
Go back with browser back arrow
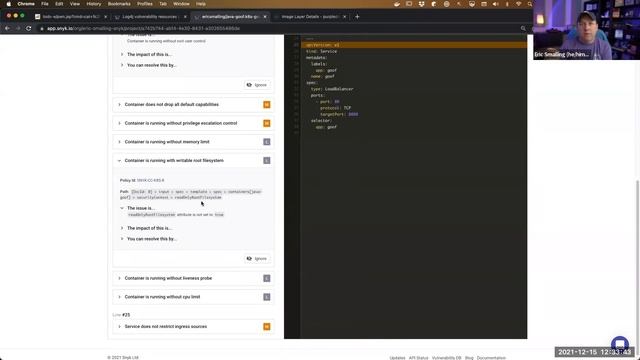(x=7, y=28)
